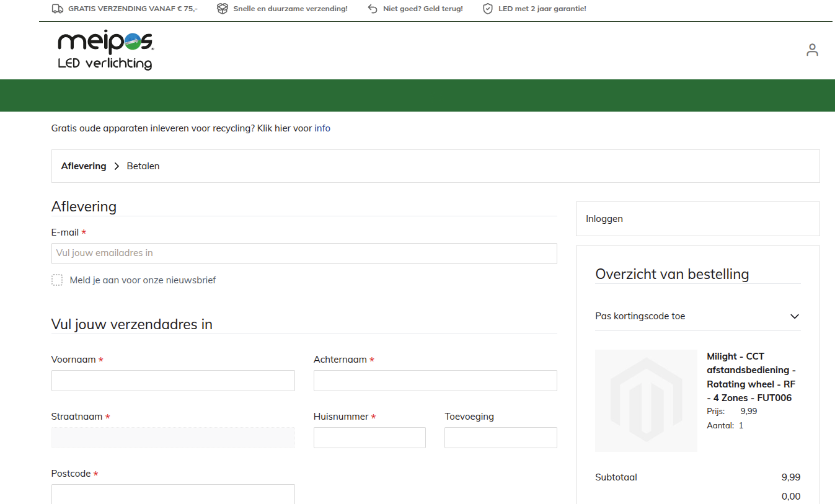This screenshot has height=504, width=835.
Task: Click the 'Vul jouw emailadres in' field
Action: coord(304,253)
